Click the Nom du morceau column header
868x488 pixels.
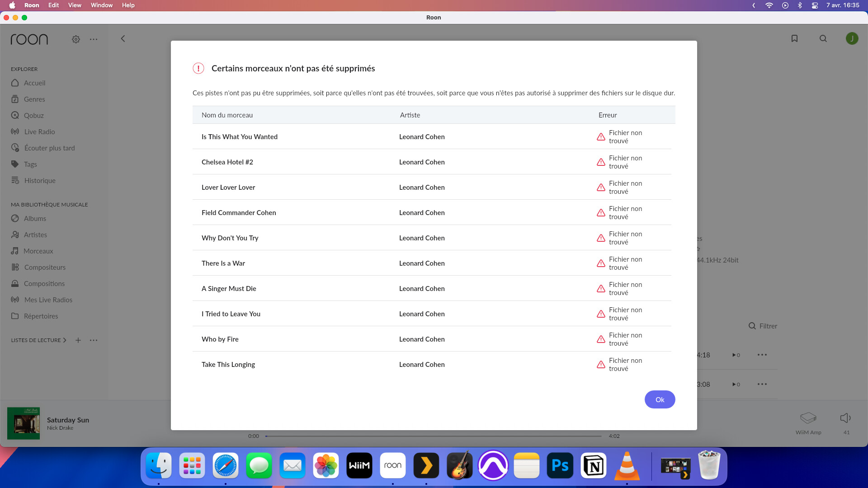(227, 115)
